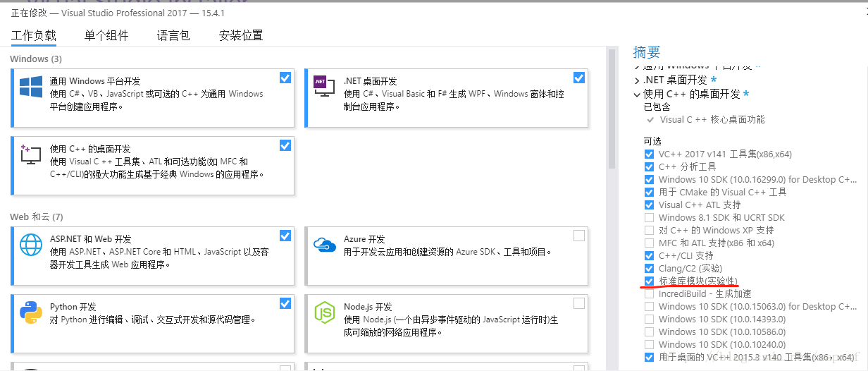The height and width of the screenshot is (371, 868).
Task: Toggle Clang/C2 (实验) checkbox
Action: coord(649,269)
